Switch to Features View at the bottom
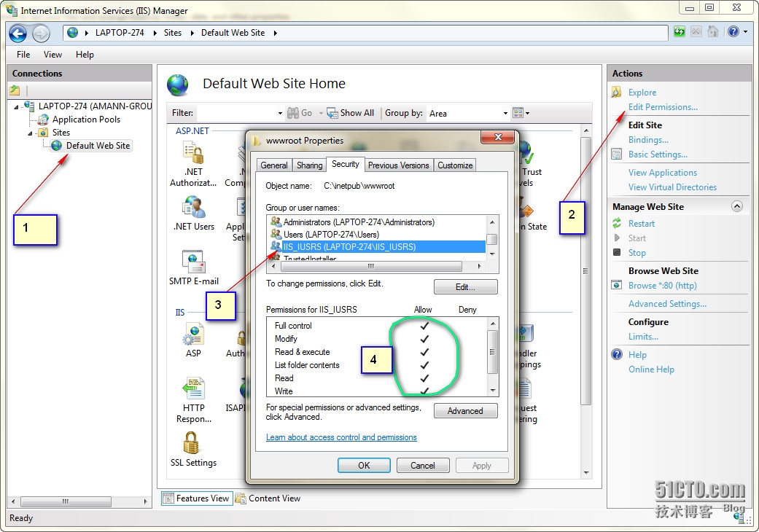Screen dimensions: 759x532 coord(197,498)
